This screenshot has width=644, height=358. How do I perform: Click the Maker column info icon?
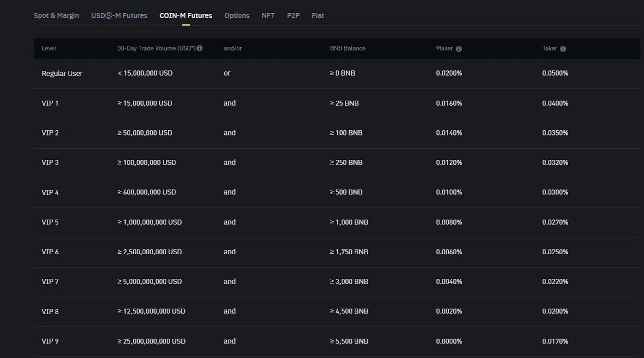coord(459,49)
